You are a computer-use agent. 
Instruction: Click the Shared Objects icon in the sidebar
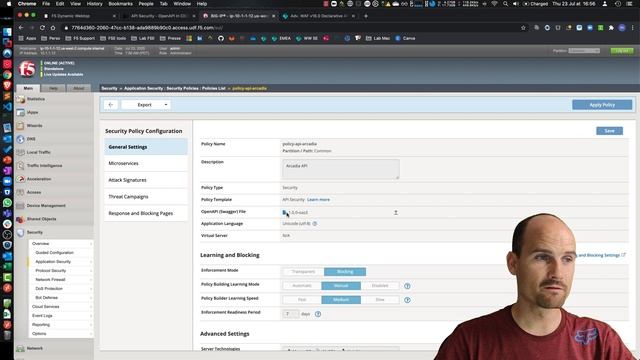click(21, 219)
